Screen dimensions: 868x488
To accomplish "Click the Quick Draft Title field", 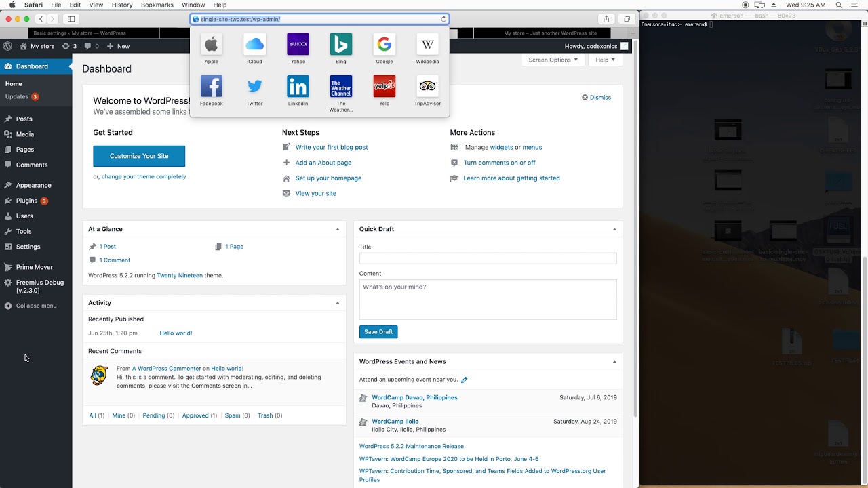I will [x=488, y=258].
